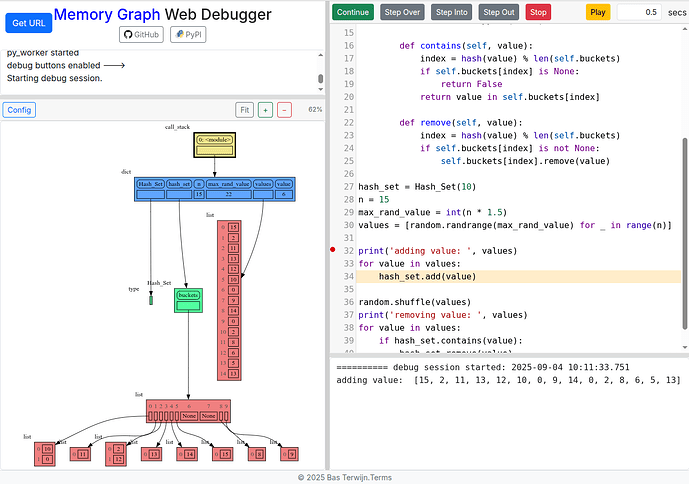Click Step Over

click(x=402, y=12)
